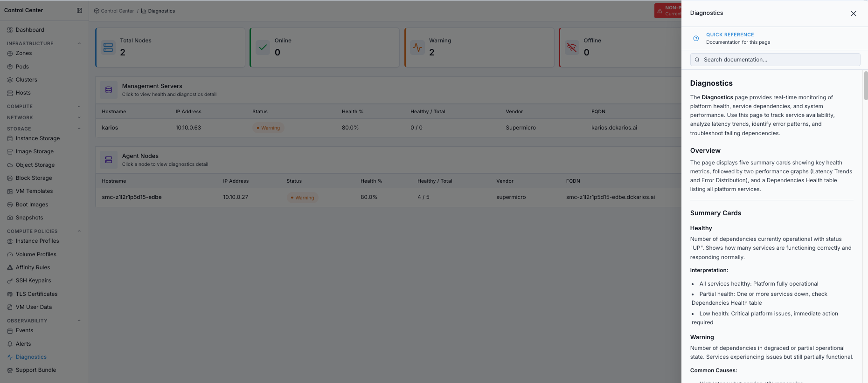Click the Agent Nodes server icon
The width and height of the screenshot is (868, 383).
coord(109,160)
